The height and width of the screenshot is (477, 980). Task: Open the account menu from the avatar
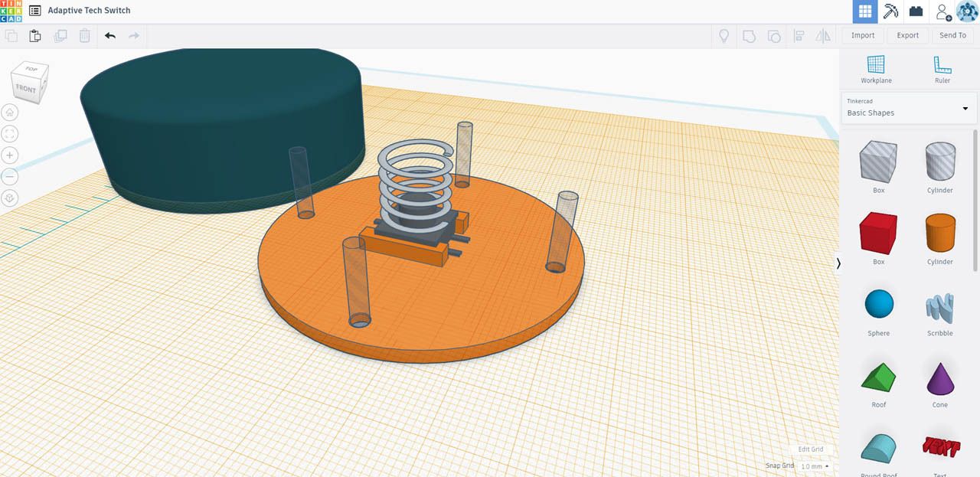point(966,11)
